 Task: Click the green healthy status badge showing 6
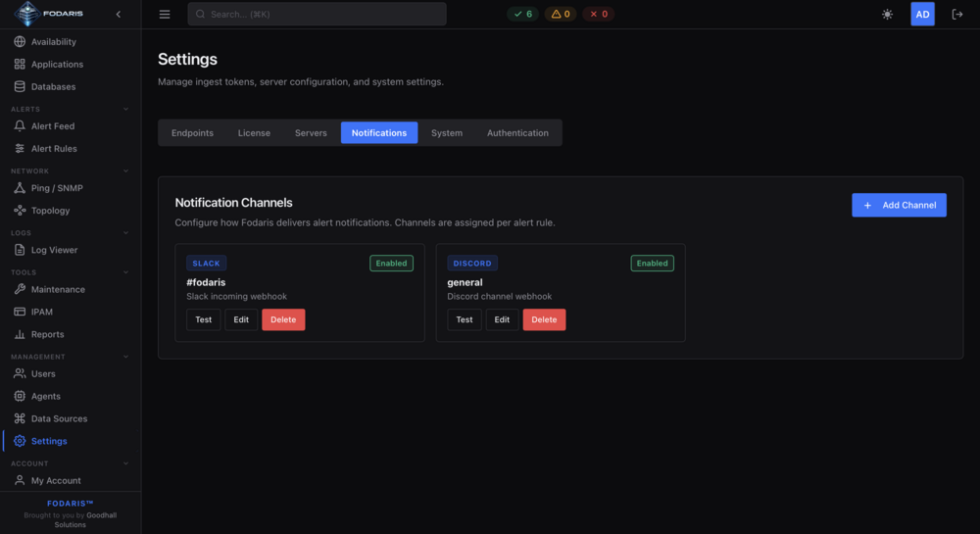click(x=523, y=14)
